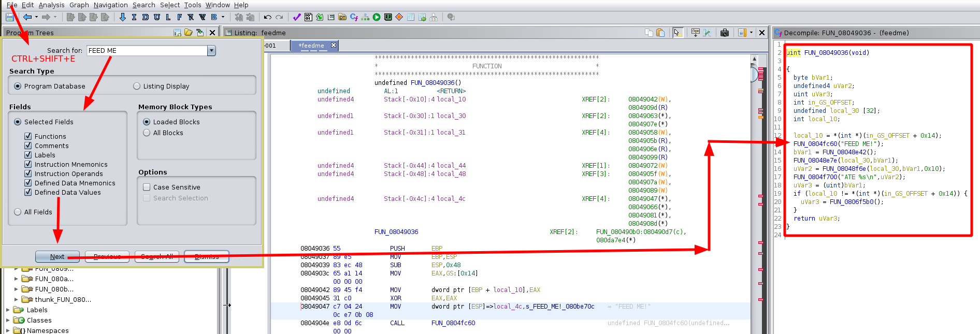The height and width of the screenshot is (334, 980).
Task: Click the 'Search for' text field
Action: click(147, 50)
